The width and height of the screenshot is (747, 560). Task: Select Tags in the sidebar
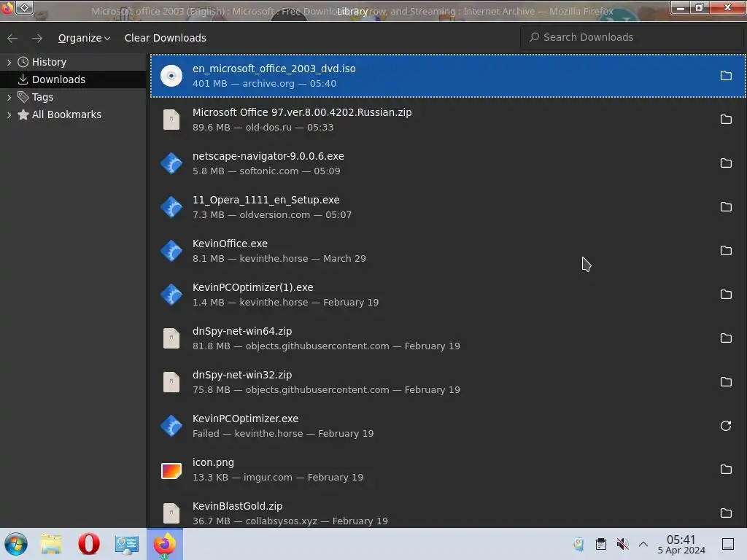tap(42, 97)
